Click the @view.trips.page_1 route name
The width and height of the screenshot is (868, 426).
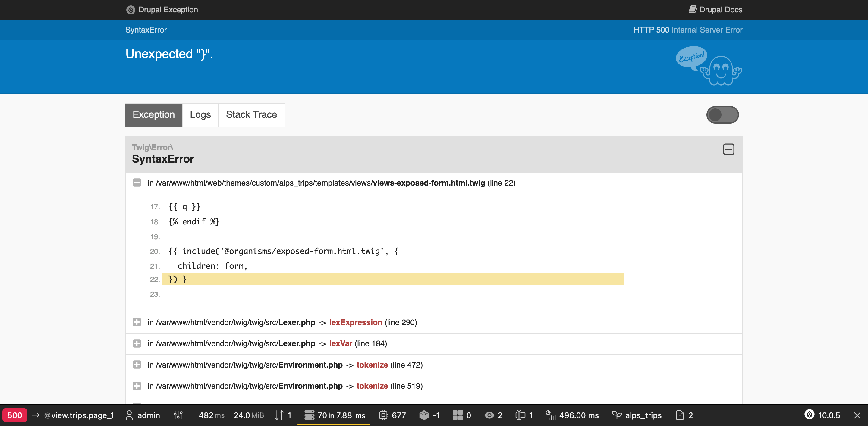pos(79,415)
